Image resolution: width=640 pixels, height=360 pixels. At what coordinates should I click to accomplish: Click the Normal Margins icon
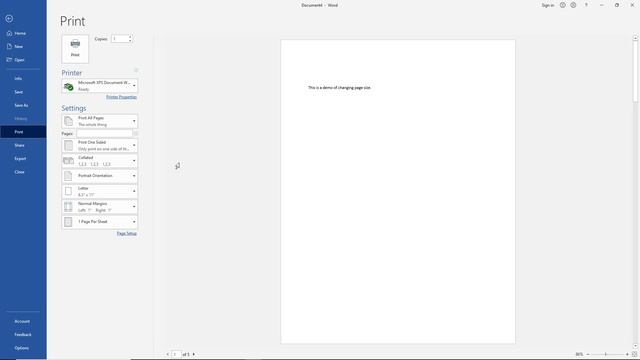click(x=68, y=207)
